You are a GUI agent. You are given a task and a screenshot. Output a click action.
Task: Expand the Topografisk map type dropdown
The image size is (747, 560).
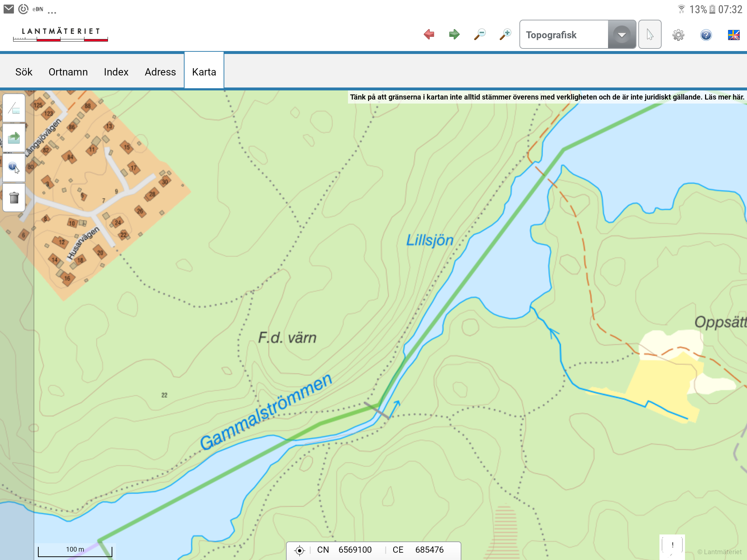point(622,35)
